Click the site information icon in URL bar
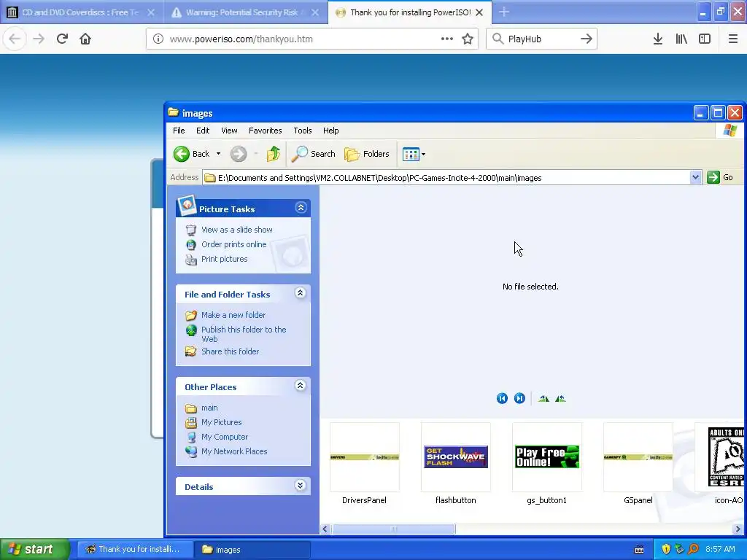The image size is (747, 560). click(158, 39)
